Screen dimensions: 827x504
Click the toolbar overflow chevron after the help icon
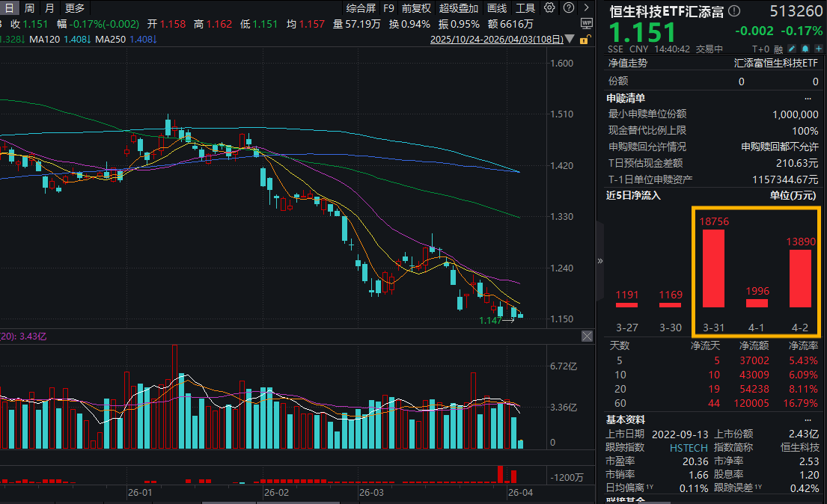click(x=587, y=7)
